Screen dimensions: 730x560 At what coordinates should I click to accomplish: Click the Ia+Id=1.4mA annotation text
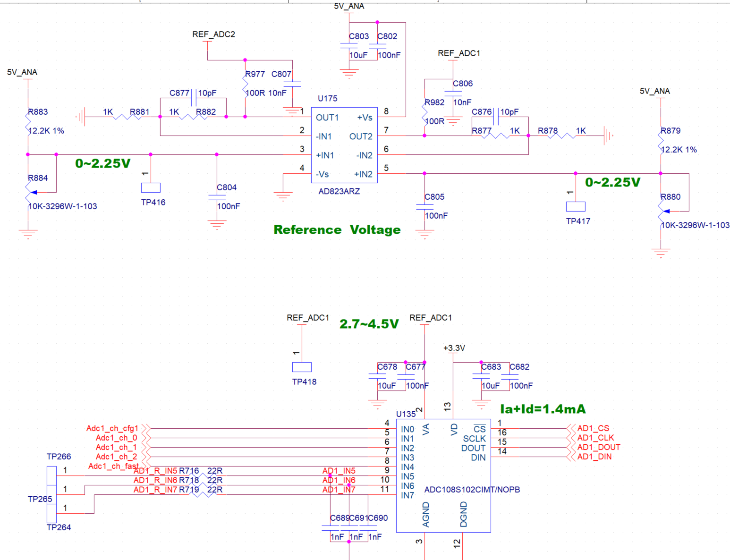click(543, 409)
